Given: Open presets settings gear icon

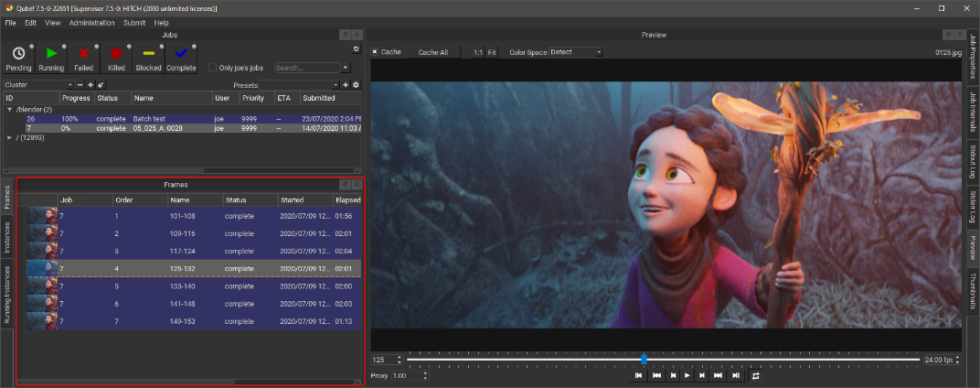Looking at the screenshot, I should tap(357, 85).
